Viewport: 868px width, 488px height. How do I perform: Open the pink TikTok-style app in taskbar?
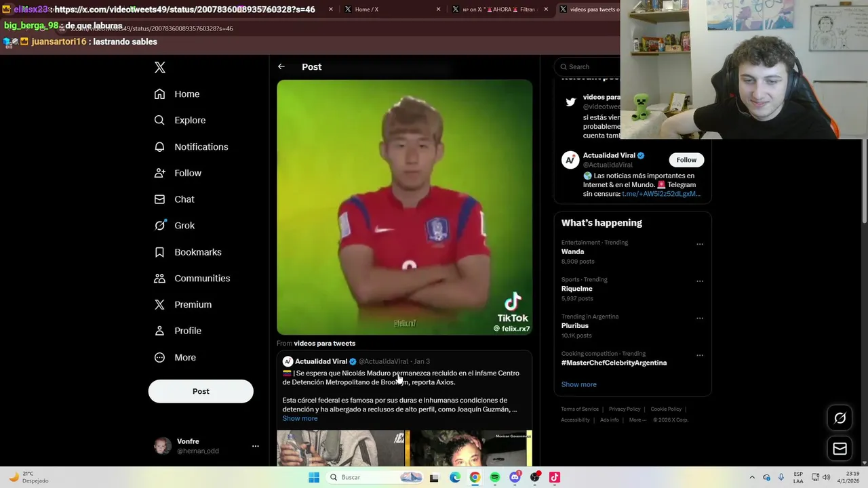[555, 477]
